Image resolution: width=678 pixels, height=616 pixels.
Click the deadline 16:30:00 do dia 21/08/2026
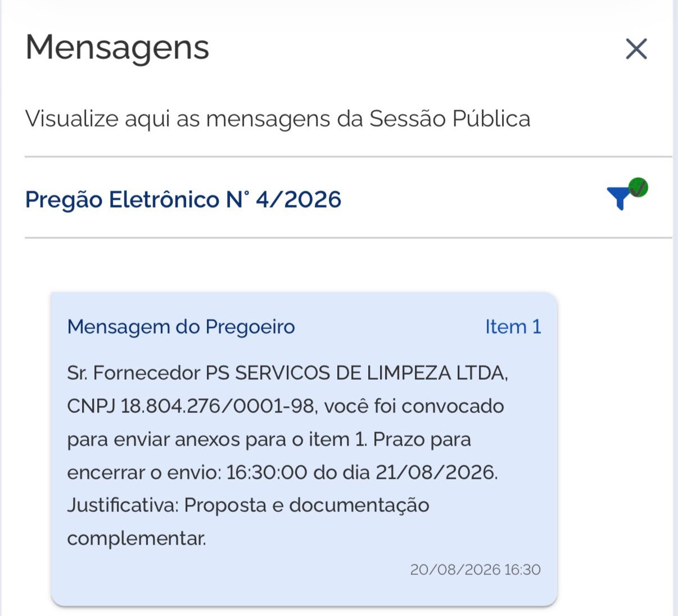(361, 473)
